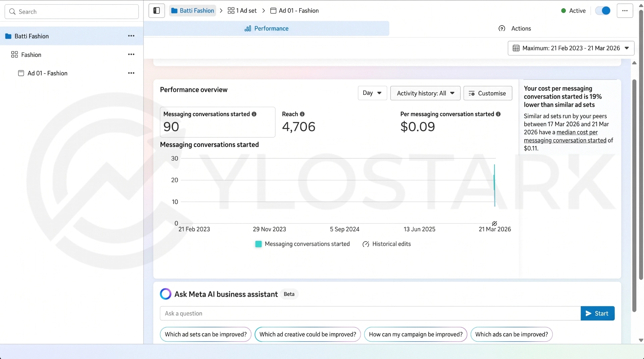Toggle Messaging conversations started legend series

point(302,244)
